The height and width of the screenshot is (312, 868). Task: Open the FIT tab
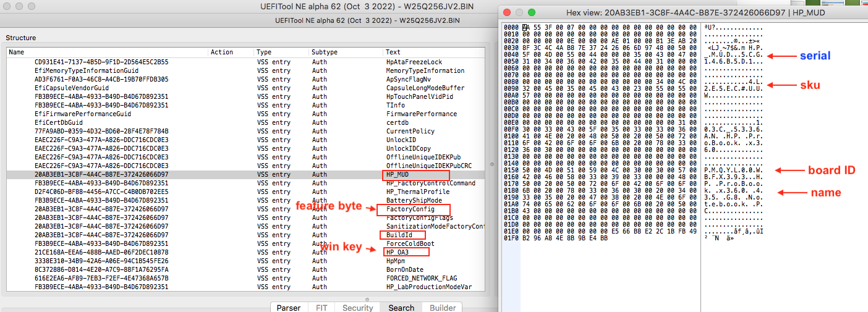point(321,307)
